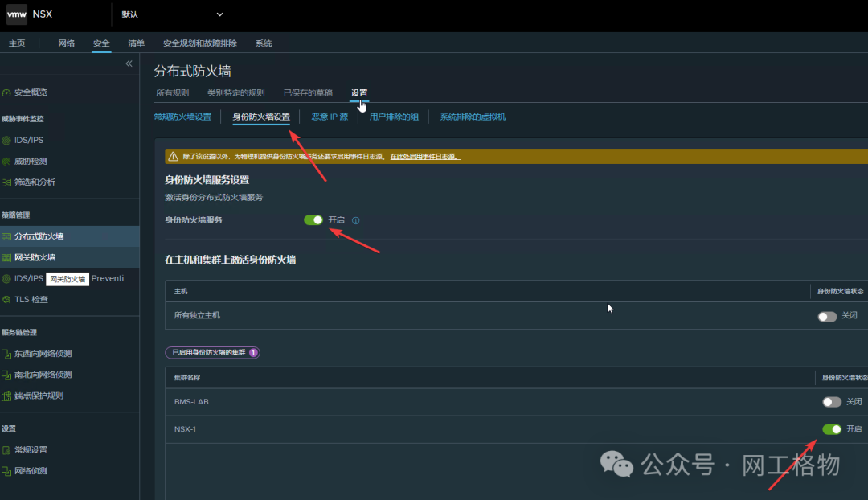The image size is (868, 500).
Task: Click the 安全概览 sidebar icon
Action: click(6, 92)
